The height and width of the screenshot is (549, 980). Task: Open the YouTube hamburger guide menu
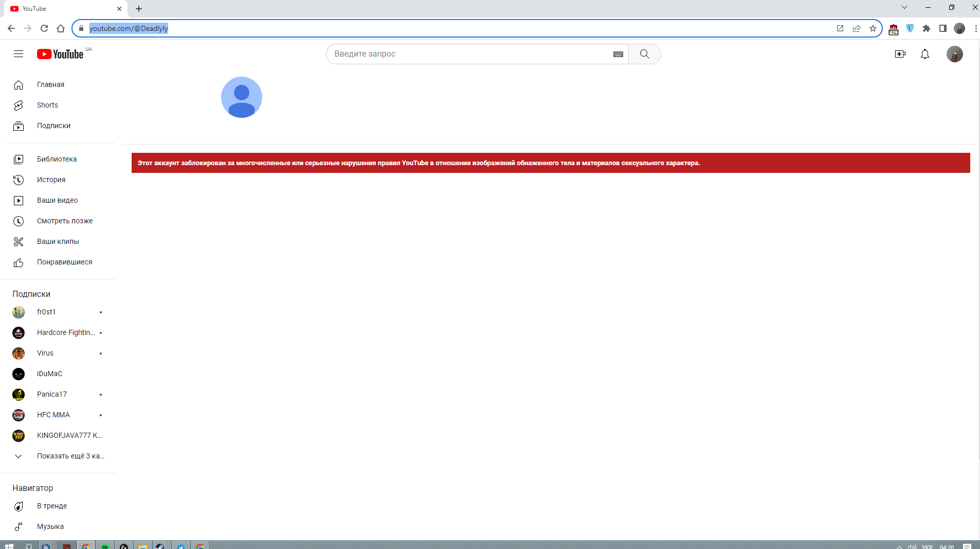click(x=19, y=54)
